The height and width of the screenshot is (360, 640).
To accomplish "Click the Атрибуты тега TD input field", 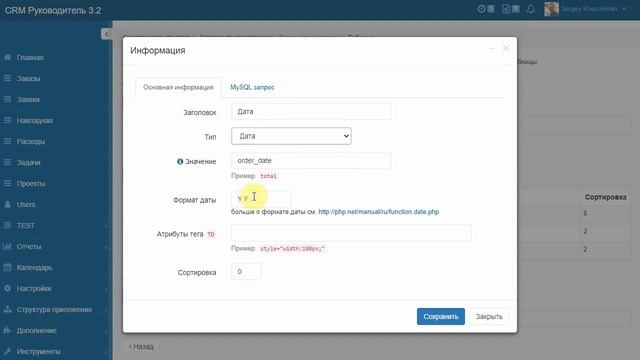I will [351, 233].
